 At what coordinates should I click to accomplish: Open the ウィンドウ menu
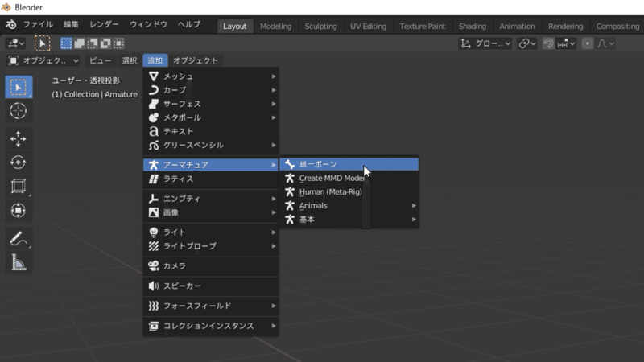tap(148, 25)
